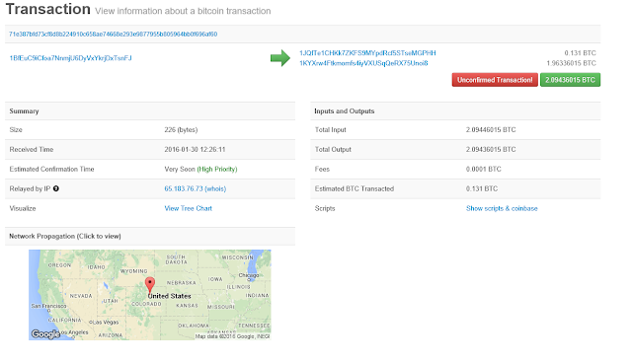
Task: Open the second output address 1KYXrw4F
Action: coord(363,63)
